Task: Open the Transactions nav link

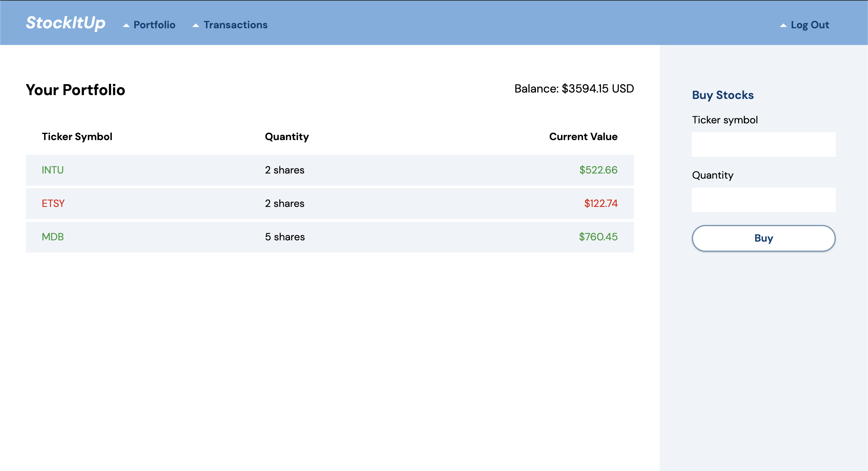Action: tap(236, 25)
